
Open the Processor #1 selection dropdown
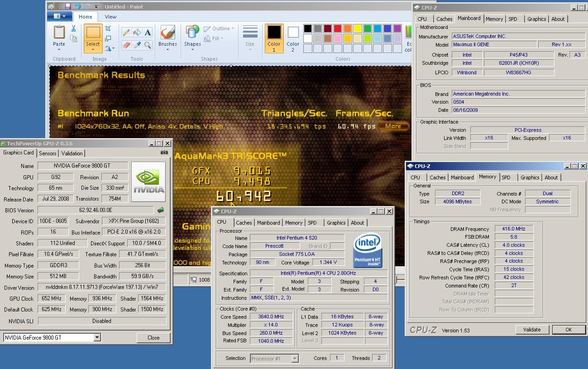coord(295,358)
